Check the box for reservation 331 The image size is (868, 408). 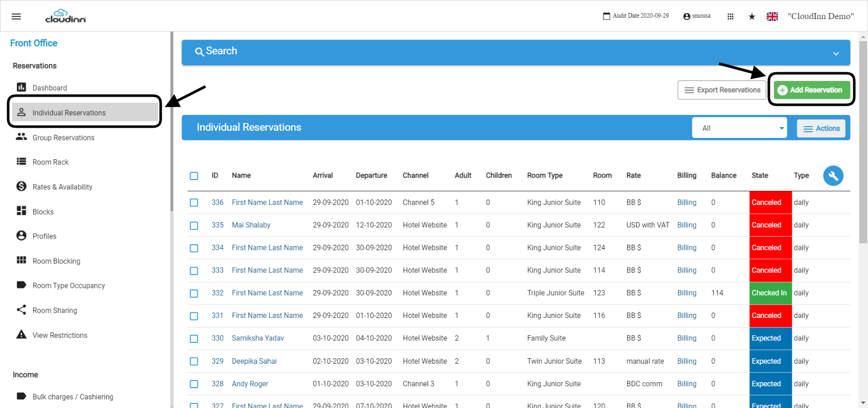pos(194,316)
